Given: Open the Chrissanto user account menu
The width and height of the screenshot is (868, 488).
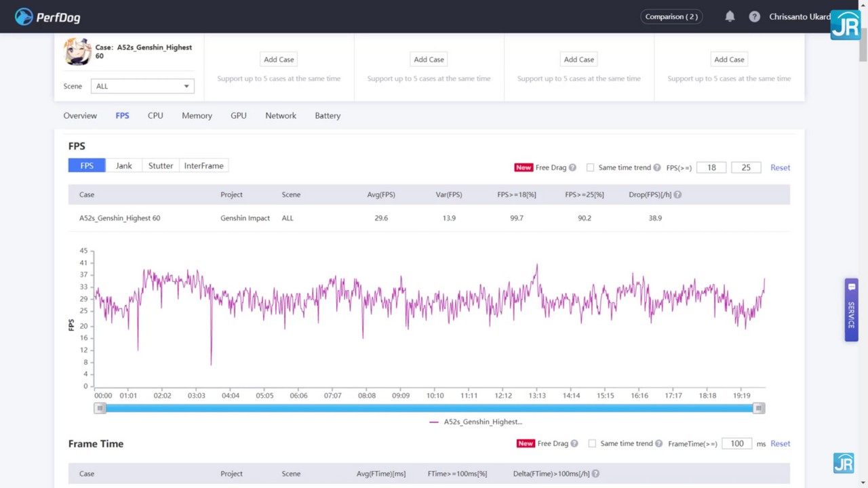Looking at the screenshot, I should [799, 16].
